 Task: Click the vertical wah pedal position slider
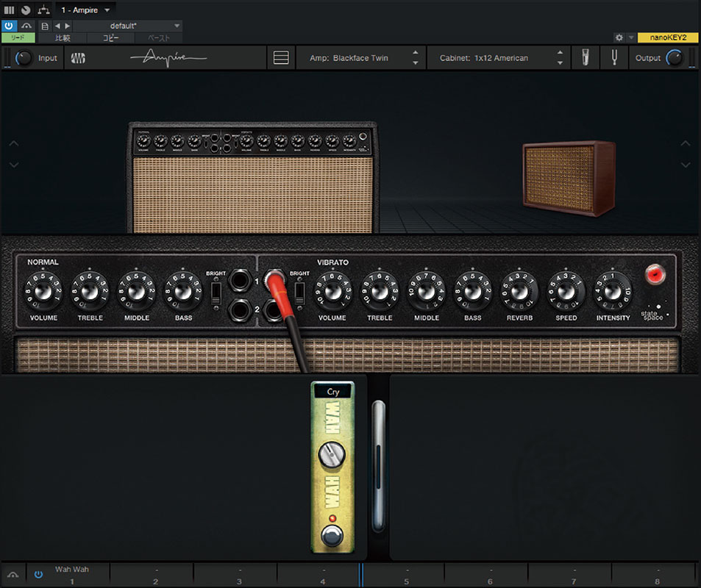click(x=378, y=466)
